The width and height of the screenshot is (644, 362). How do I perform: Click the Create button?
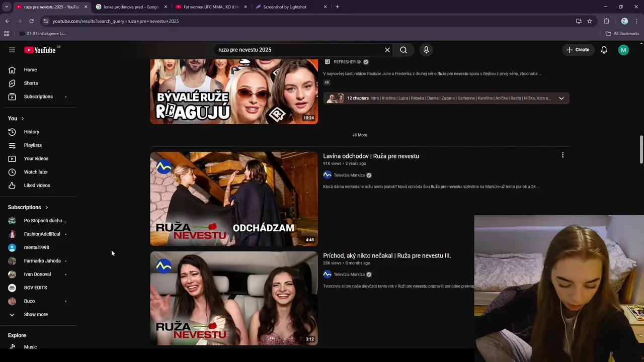click(x=578, y=50)
